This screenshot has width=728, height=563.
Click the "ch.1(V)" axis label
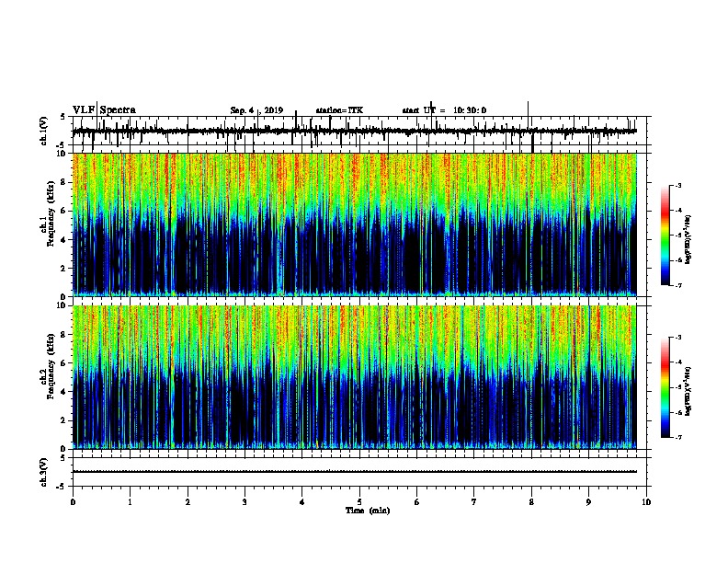point(44,130)
